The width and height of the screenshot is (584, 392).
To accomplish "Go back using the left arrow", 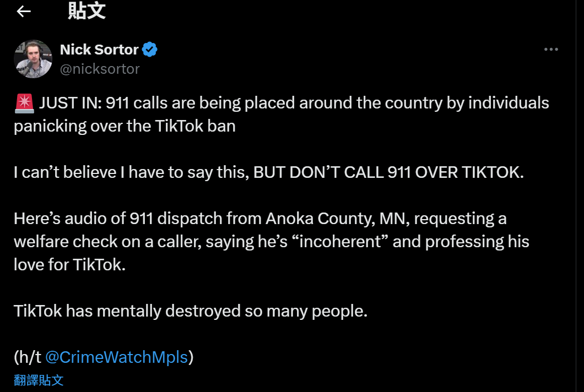I will [24, 12].
